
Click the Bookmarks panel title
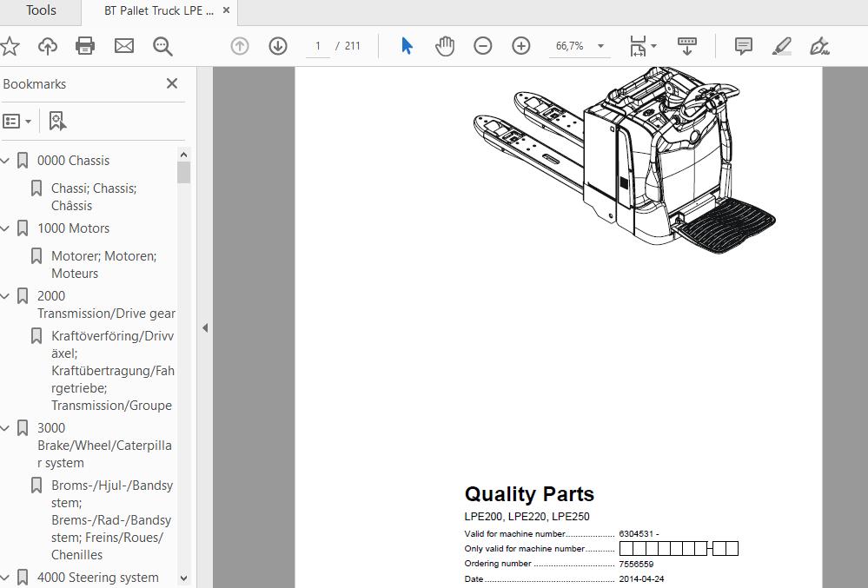click(x=35, y=84)
